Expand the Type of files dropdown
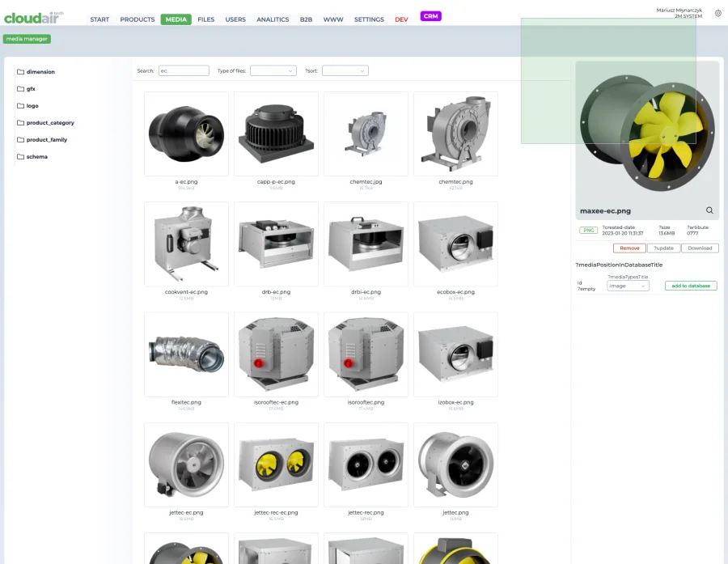This screenshot has width=728, height=564. point(273,70)
